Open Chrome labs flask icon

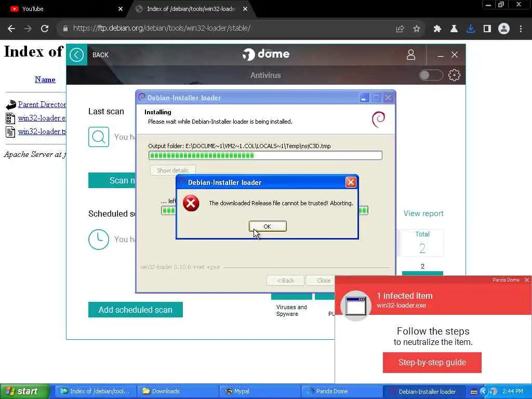(454, 29)
